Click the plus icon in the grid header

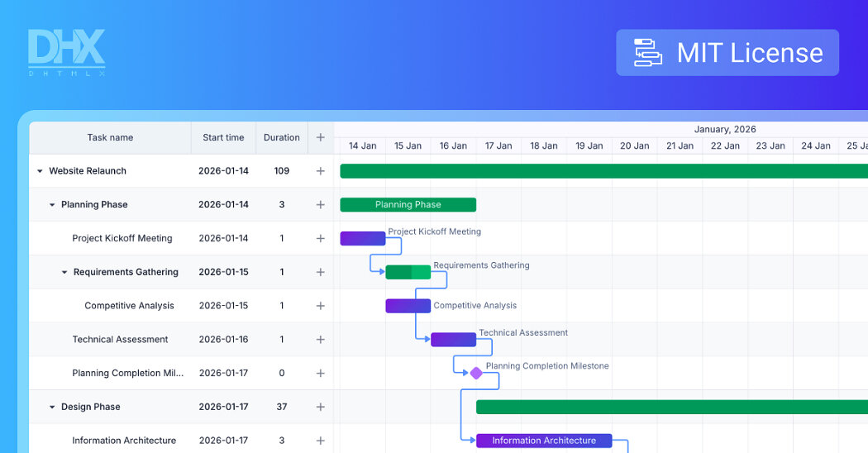(x=321, y=137)
